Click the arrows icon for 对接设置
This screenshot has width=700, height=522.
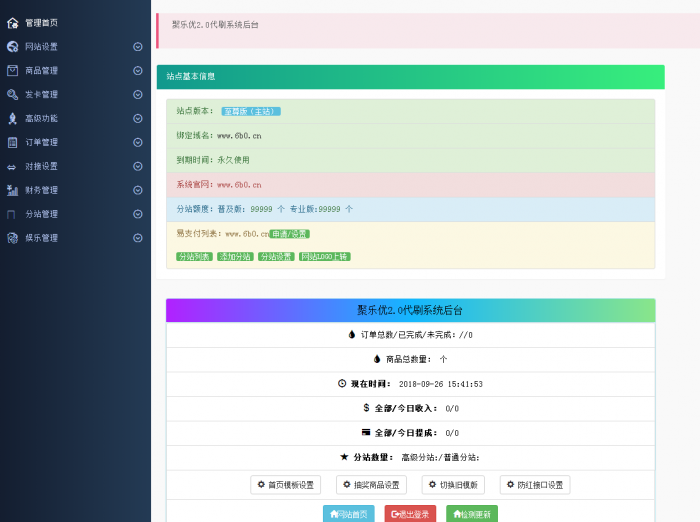[x=12, y=167]
